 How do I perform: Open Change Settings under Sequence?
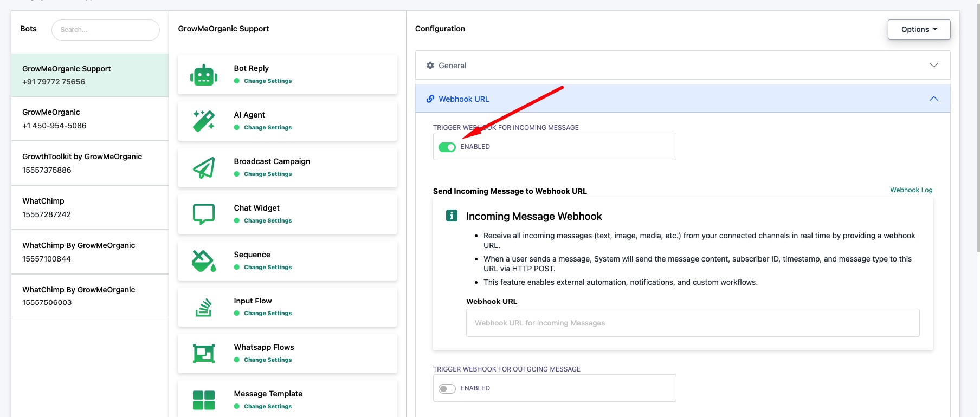268,267
